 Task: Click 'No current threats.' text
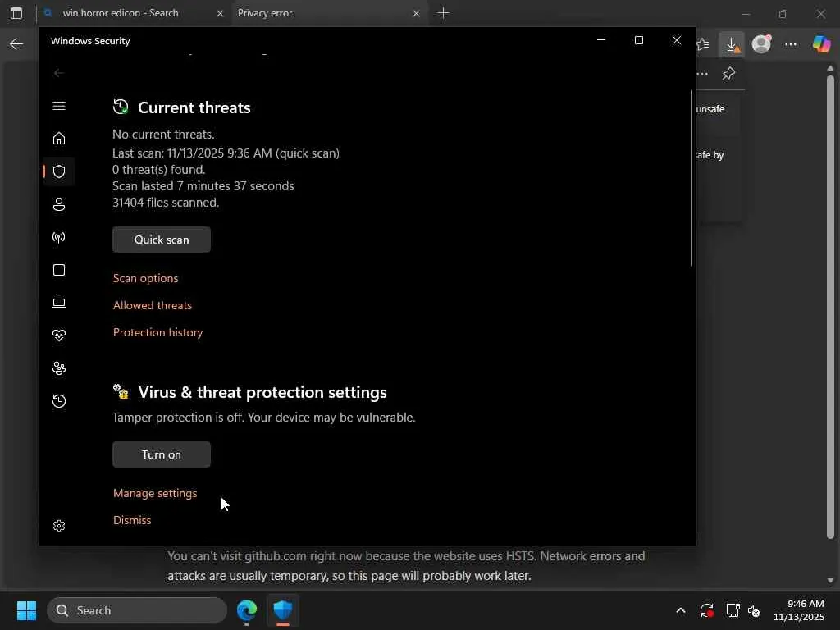click(163, 135)
